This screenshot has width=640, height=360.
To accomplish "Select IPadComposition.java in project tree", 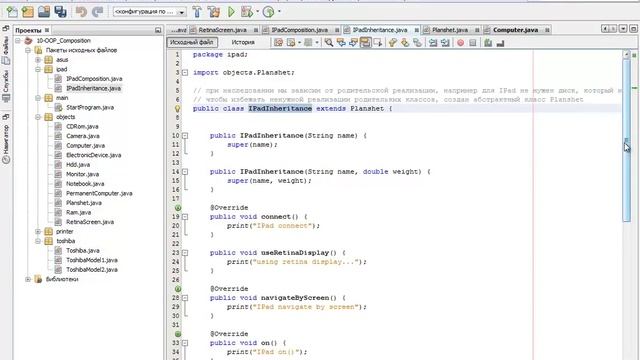I will click(x=94, y=79).
